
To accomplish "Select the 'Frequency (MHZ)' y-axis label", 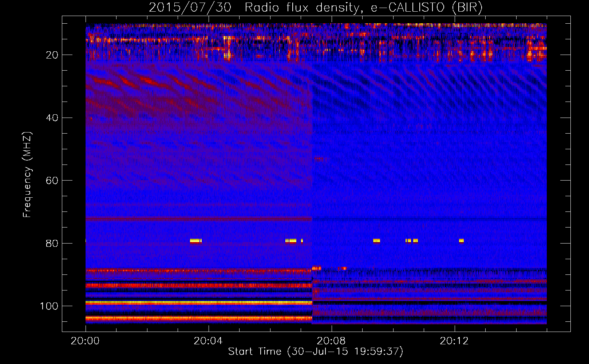I will [27, 175].
